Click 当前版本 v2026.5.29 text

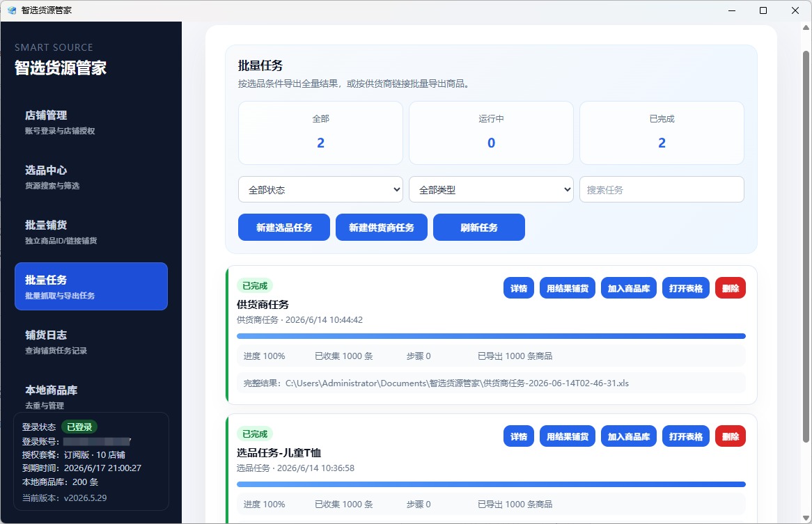[x=64, y=498]
